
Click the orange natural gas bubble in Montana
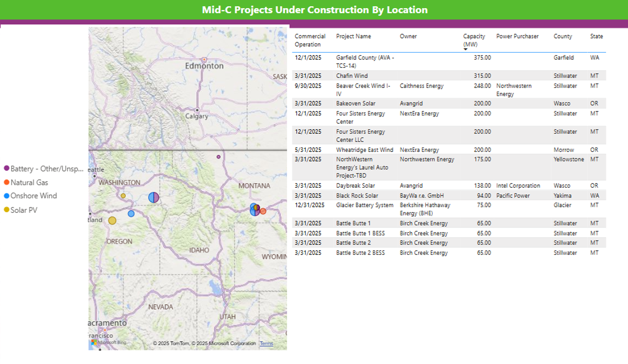tap(263, 211)
